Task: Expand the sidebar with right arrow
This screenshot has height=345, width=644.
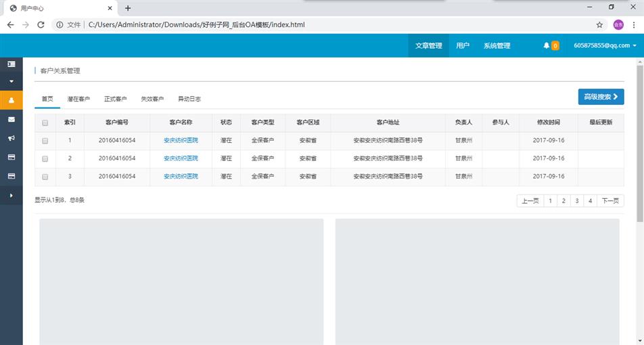Action: (x=11, y=195)
